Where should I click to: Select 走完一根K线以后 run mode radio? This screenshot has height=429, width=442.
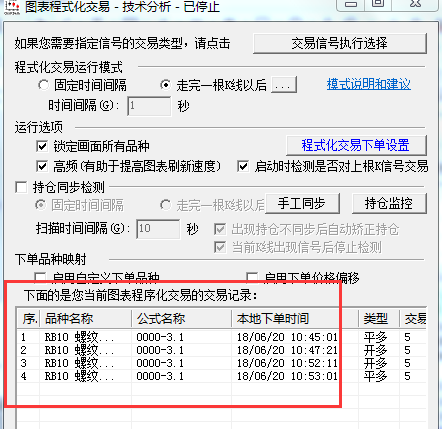tap(166, 85)
